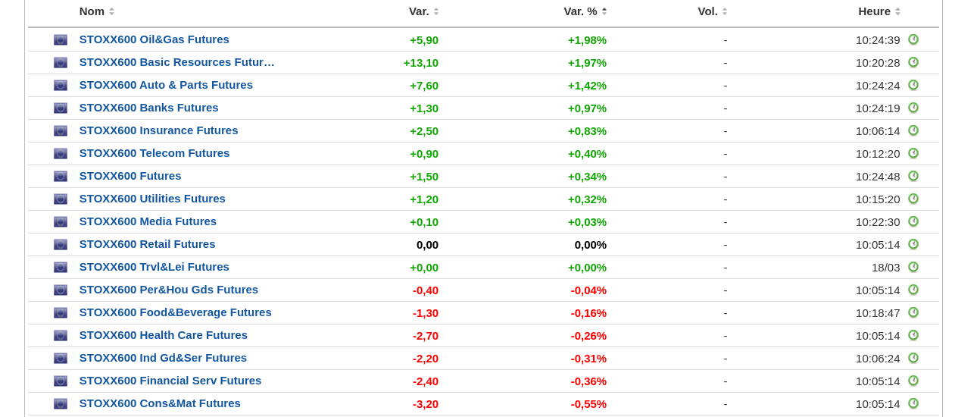Click the clock icon on the Health Care Futures row
Image resolution: width=980 pixels, height=417 pixels.
tap(913, 335)
